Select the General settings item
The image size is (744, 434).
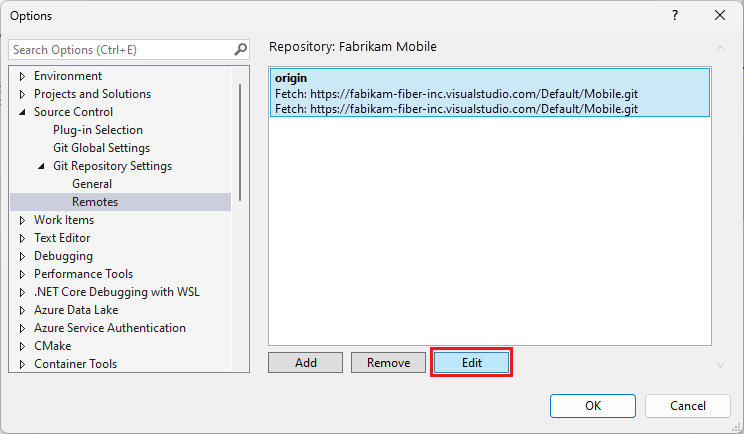[x=92, y=184]
